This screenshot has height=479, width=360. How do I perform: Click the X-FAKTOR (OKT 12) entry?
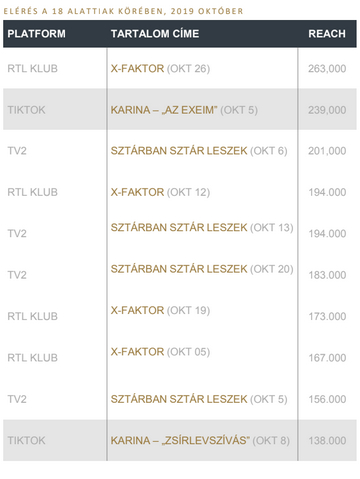tap(160, 192)
